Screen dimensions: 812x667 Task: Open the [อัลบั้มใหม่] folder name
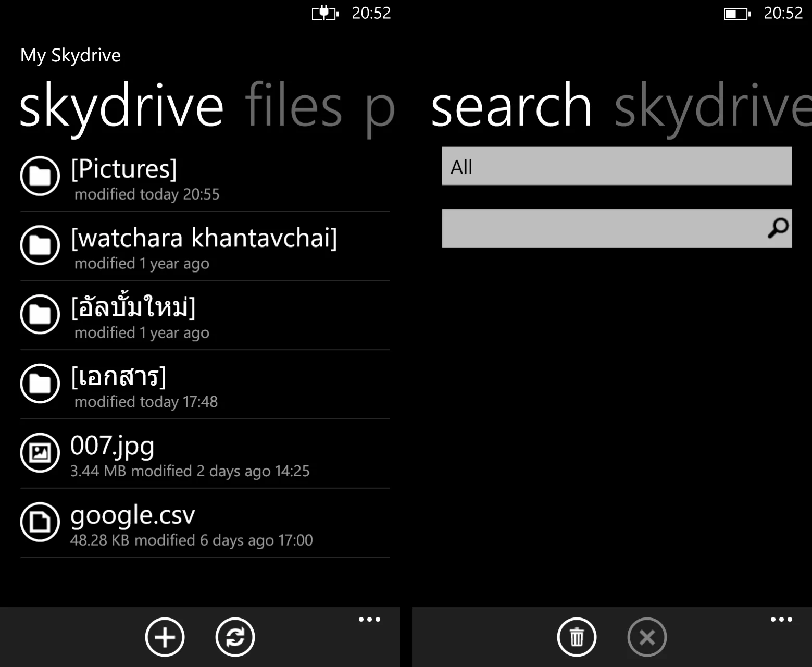(x=133, y=305)
